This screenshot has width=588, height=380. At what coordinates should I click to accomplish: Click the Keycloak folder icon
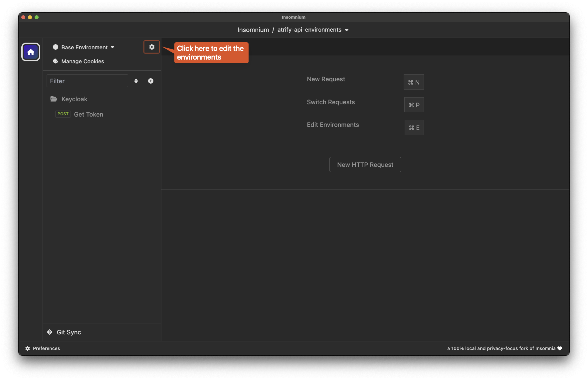point(54,99)
